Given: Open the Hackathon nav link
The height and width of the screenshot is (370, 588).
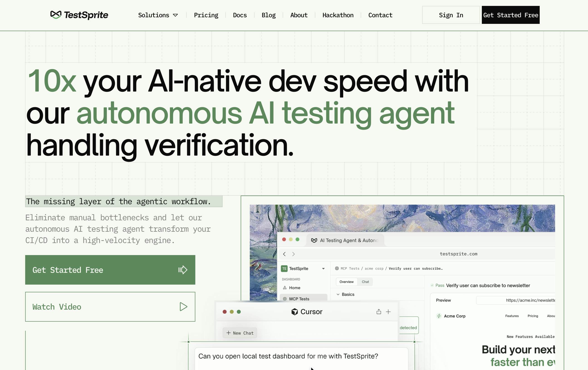Looking at the screenshot, I should (338, 15).
